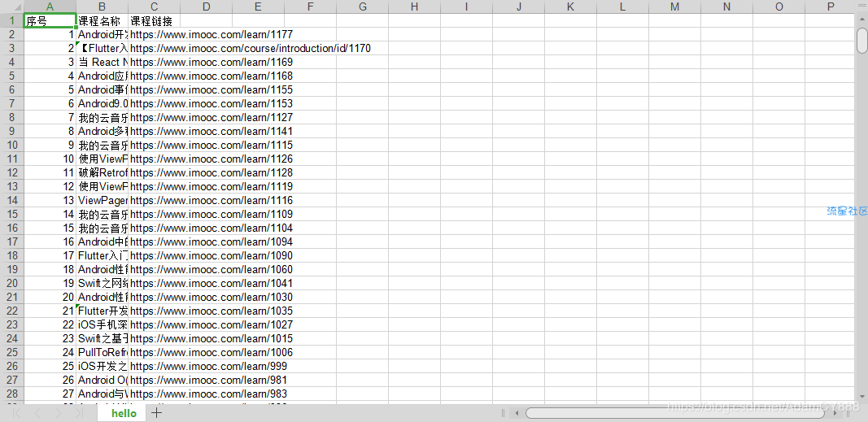The image size is (868, 422).
Task: Click the select-all corner of the grid
Action: pyautogui.click(x=11, y=7)
